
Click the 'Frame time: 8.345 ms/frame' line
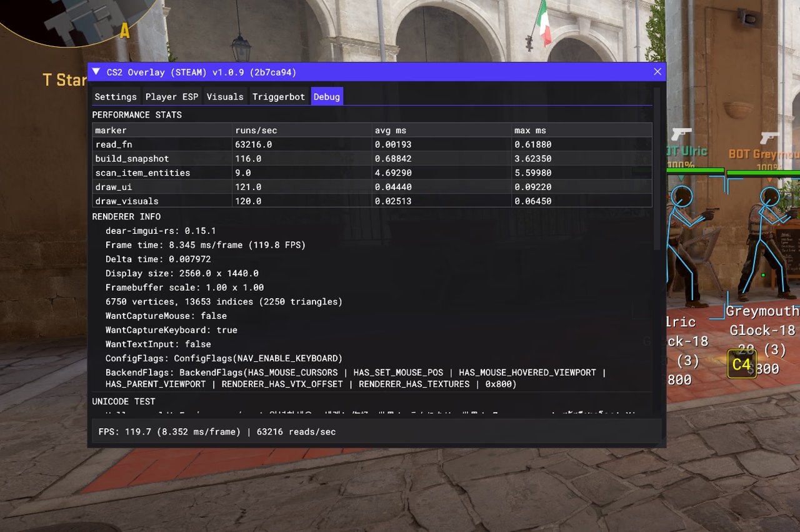pos(206,245)
